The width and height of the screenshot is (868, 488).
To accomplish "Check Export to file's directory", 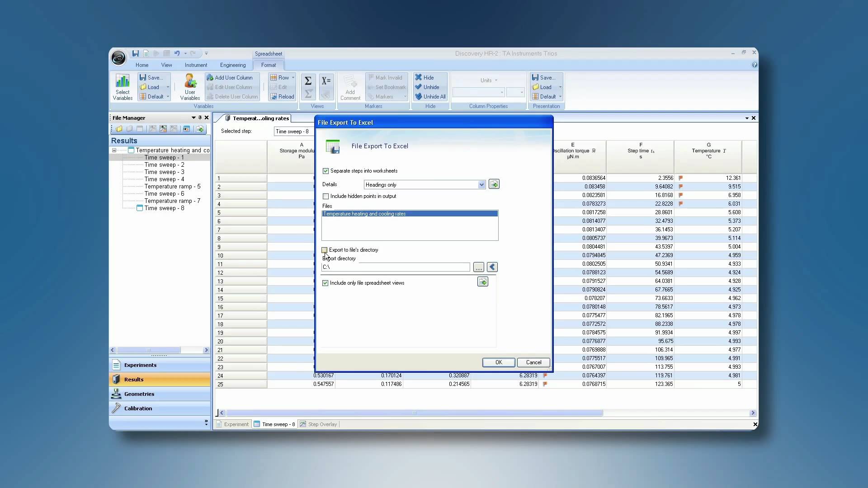I will click(324, 250).
